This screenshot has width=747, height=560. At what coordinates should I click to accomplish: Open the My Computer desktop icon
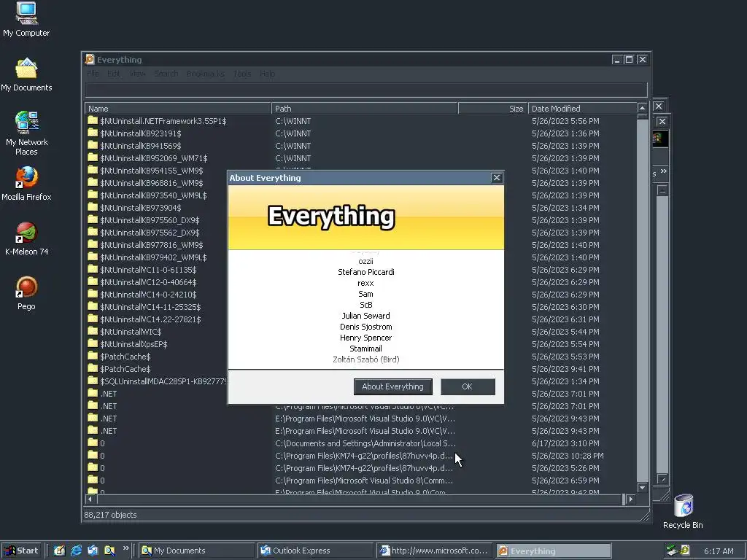coord(26,19)
